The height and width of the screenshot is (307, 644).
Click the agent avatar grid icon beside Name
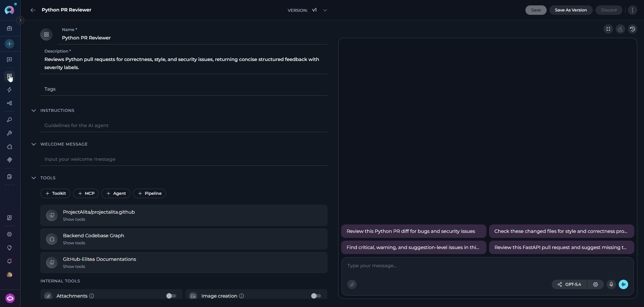click(46, 34)
